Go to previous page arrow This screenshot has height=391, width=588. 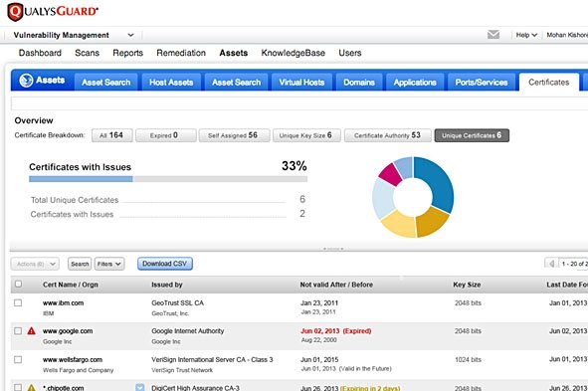point(551,264)
